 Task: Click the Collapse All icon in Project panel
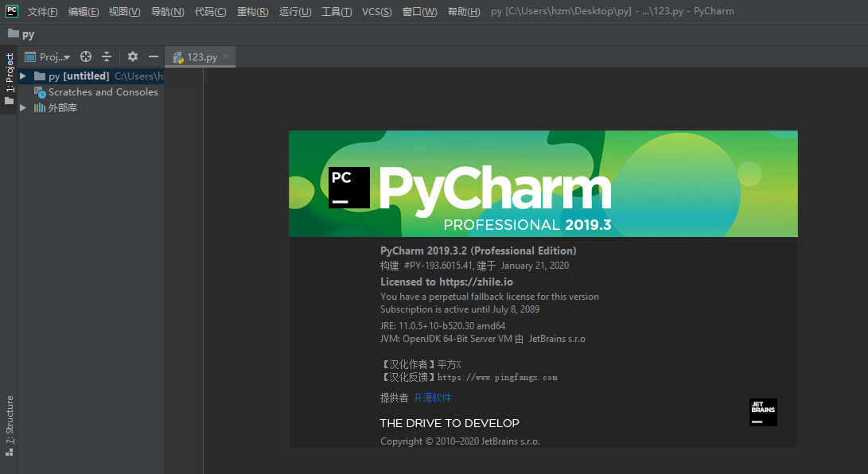tap(107, 56)
